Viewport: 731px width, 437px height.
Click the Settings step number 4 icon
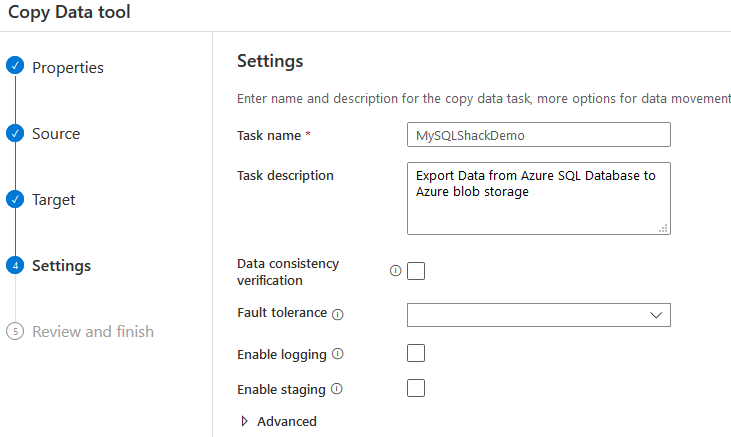point(14,265)
